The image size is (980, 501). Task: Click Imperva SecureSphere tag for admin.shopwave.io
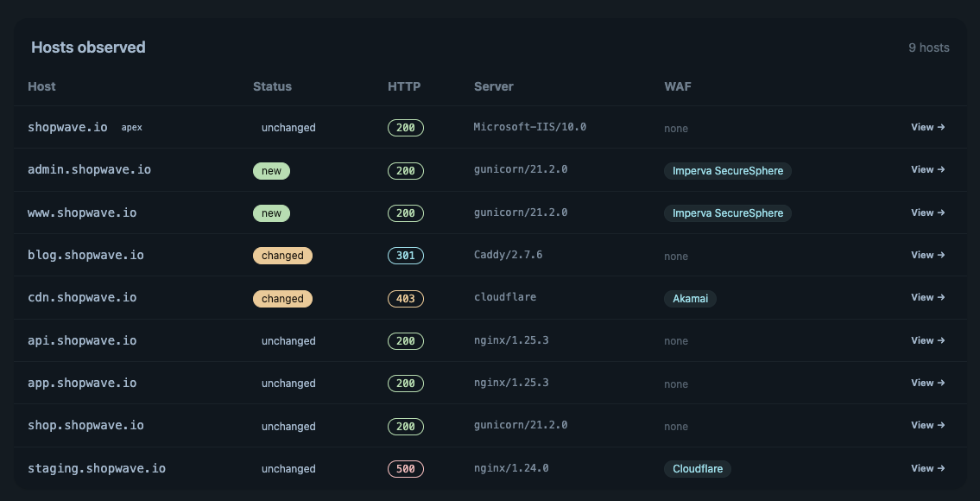point(728,171)
